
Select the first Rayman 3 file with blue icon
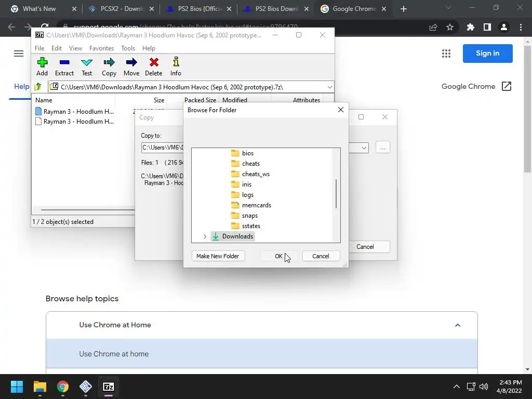pos(75,111)
